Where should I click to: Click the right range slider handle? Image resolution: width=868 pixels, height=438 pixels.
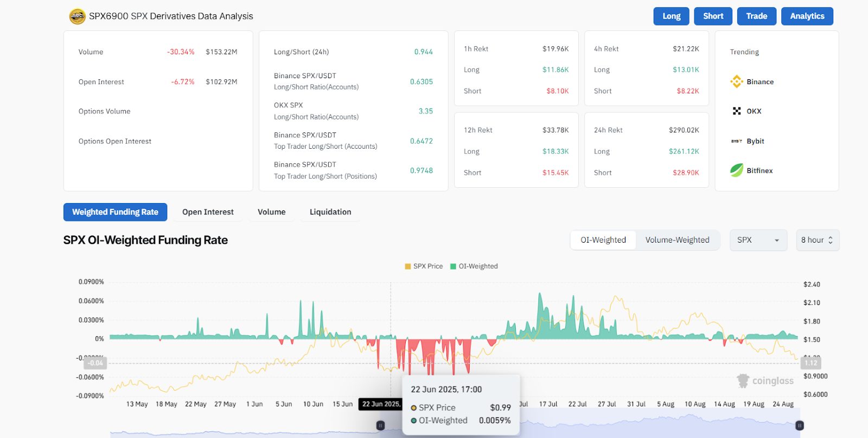pyautogui.click(x=799, y=426)
